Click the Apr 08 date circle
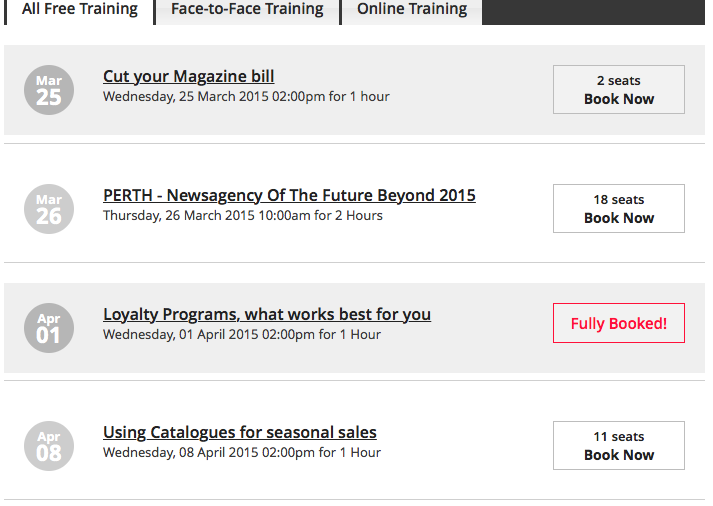The height and width of the screenshot is (506, 713). pos(48,446)
